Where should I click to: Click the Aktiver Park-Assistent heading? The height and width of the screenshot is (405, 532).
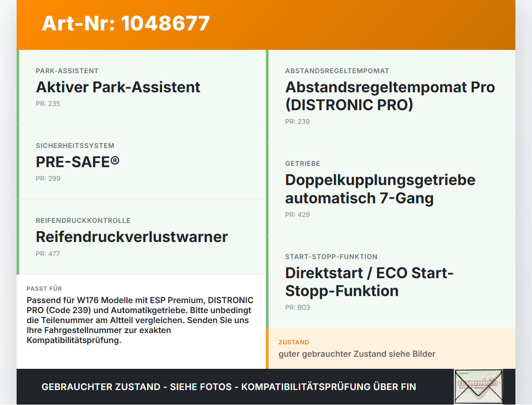tap(118, 87)
